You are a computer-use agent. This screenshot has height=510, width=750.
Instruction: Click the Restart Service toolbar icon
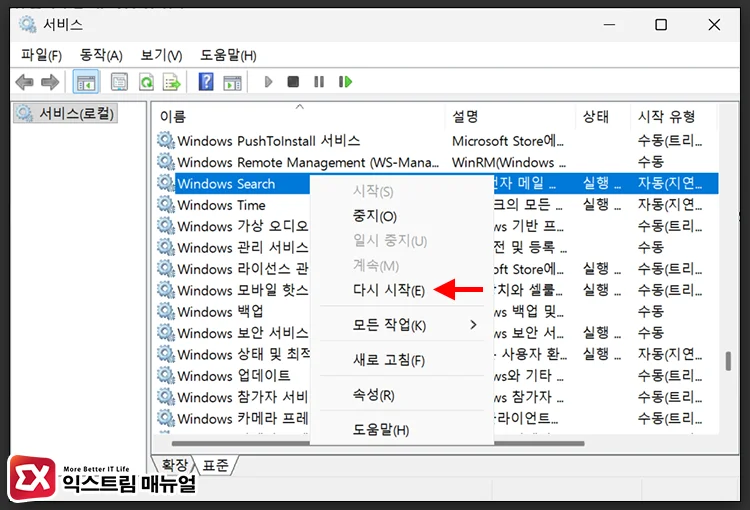(345, 82)
